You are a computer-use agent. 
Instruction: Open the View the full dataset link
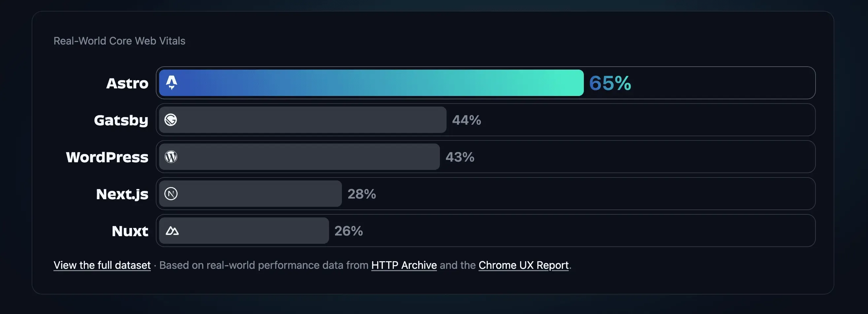click(x=102, y=265)
